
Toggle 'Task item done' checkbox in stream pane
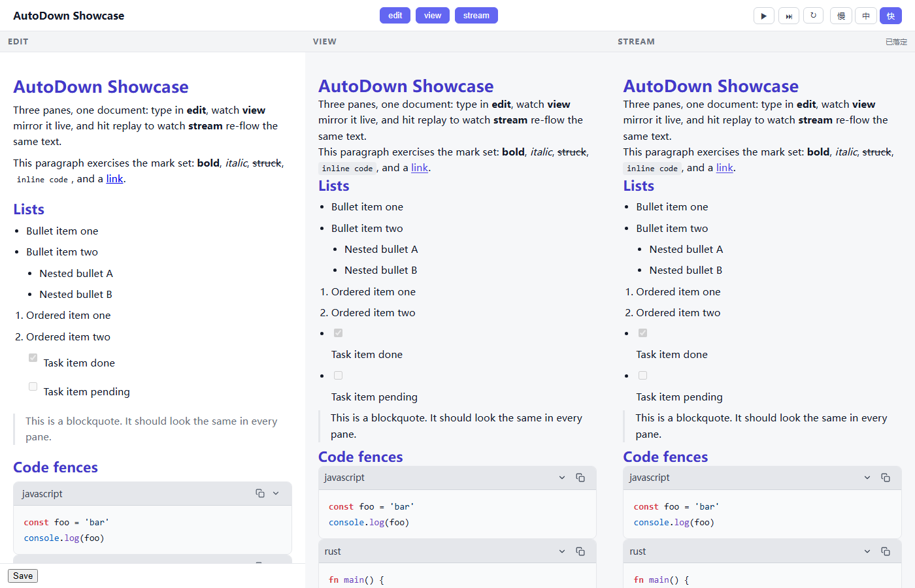click(x=643, y=333)
